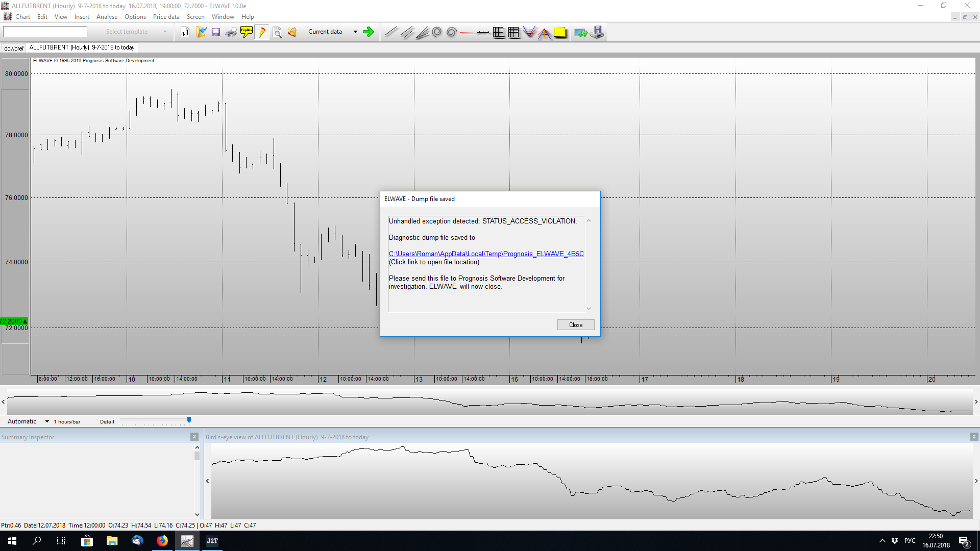The width and height of the screenshot is (980, 551).
Task: Open the View menu
Action: coord(61,17)
